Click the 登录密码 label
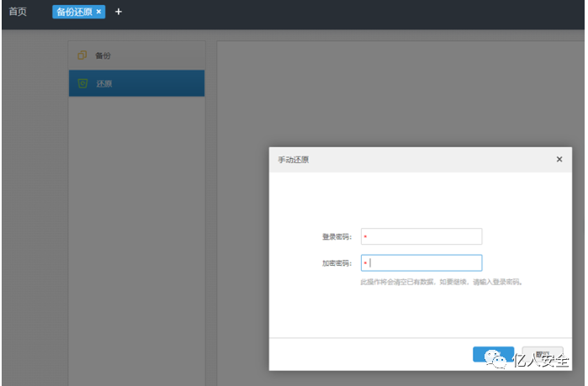The image size is (588, 386). tap(336, 237)
